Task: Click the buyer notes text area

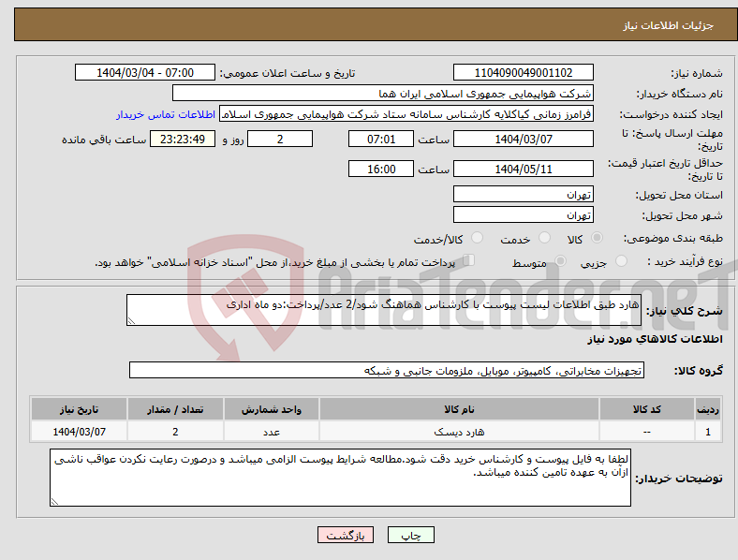Action: [340, 478]
